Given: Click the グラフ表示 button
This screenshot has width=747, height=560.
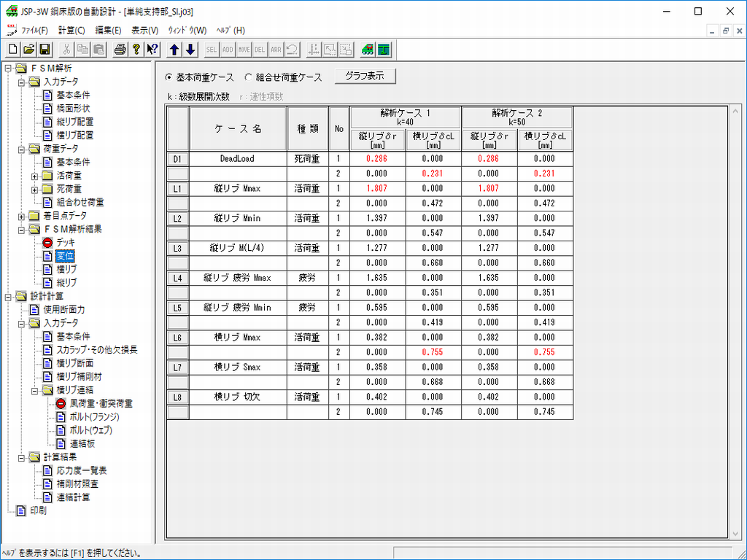Looking at the screenshot, I should [x=365, y=76].
